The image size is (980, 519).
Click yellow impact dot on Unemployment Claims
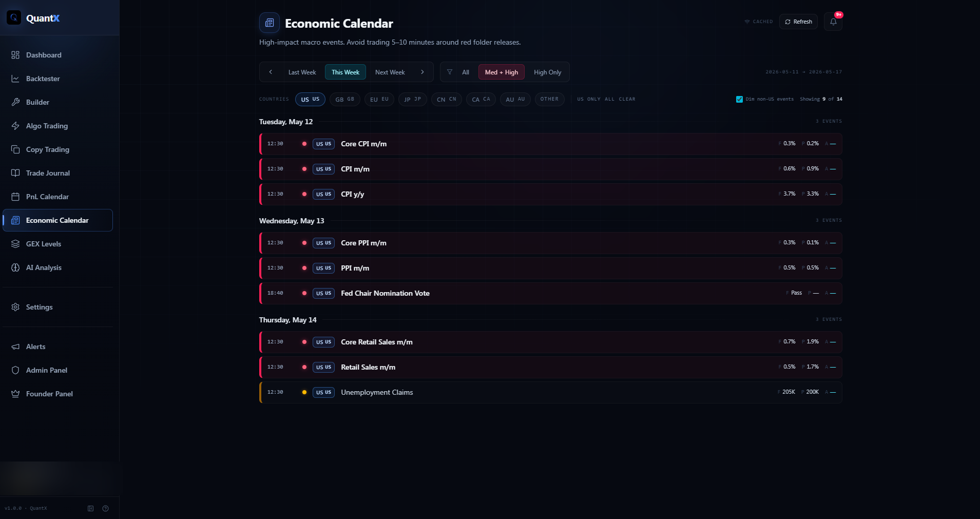point(304,392)
